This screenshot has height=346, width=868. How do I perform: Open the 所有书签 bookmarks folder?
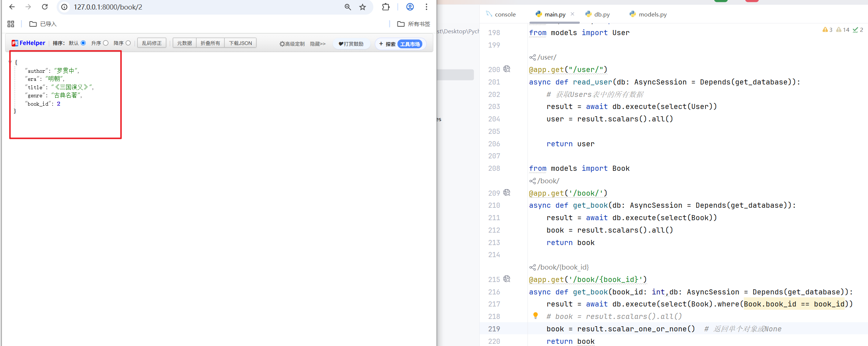[x=414, y=24]
